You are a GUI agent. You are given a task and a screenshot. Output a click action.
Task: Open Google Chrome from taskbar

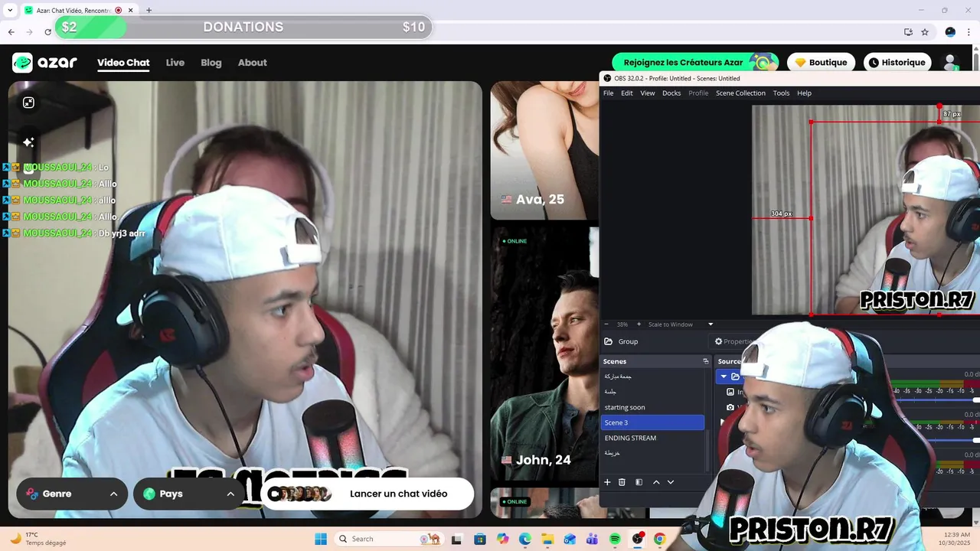click(659, 539)
